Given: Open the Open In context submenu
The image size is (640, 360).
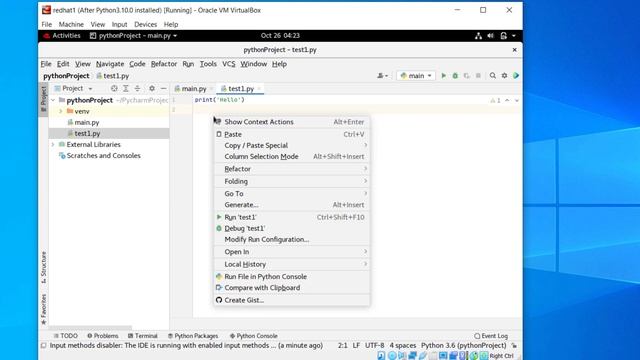Looking at the screenshot, I should (292, 252).
